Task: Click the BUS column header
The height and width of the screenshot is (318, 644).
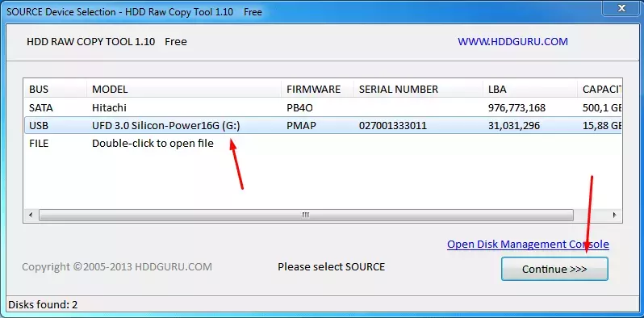Action: [56, 89]
